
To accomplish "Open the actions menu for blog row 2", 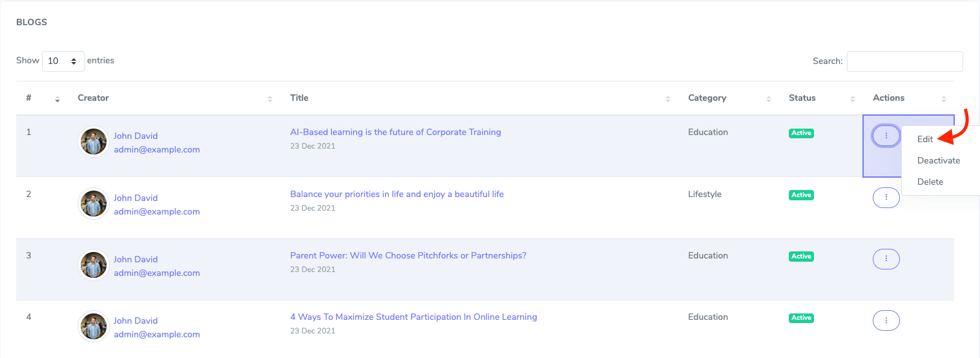I will (x=886, y=197).
